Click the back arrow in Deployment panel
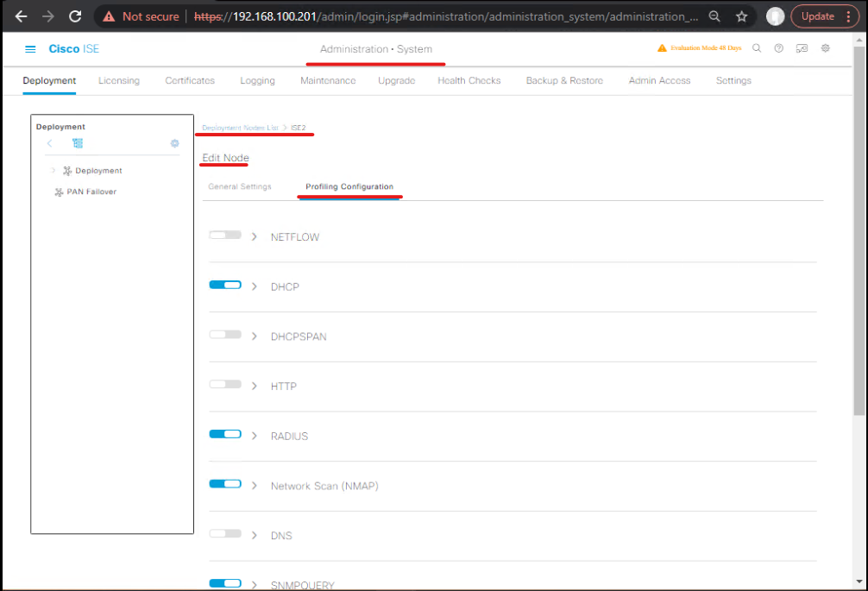 (50, 143)
